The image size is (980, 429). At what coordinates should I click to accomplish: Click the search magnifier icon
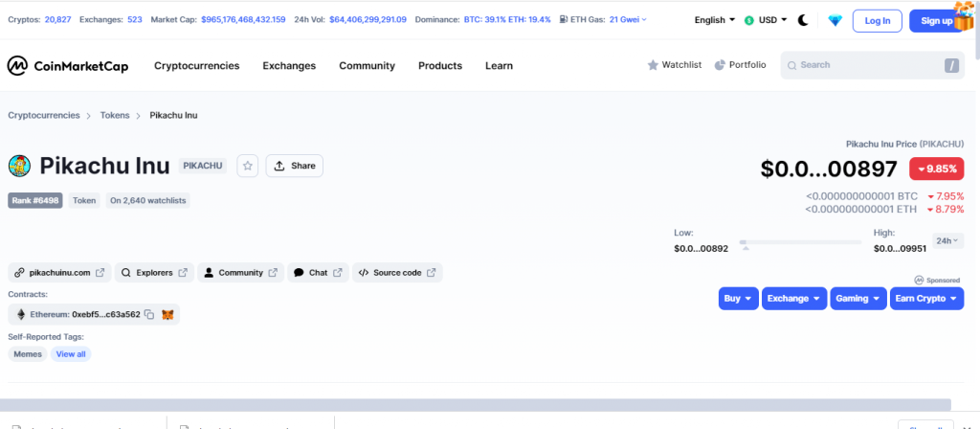[x=791, y=65]
